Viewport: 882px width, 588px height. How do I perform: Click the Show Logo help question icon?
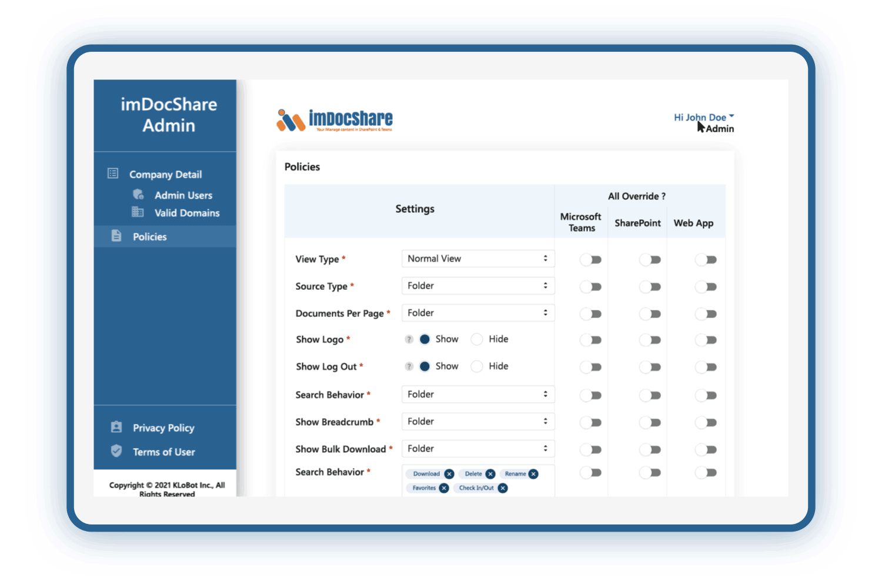pos(409,339)
